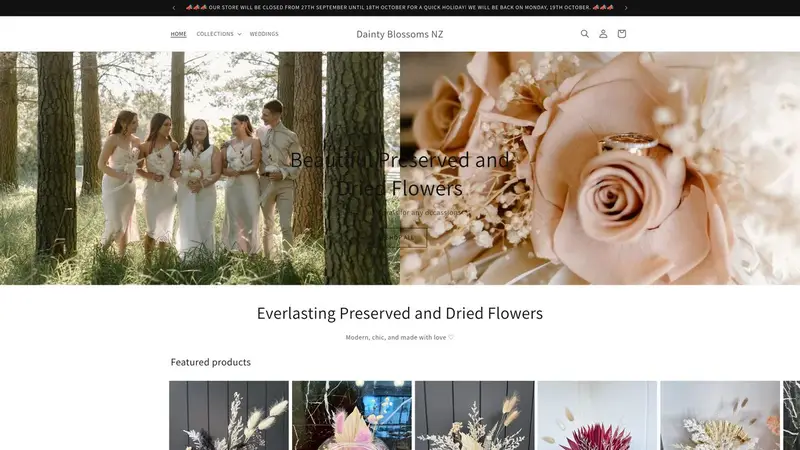800x450 pixels.
Task: Click the bridal party forest hero image
Action: [x=199, y=168]
